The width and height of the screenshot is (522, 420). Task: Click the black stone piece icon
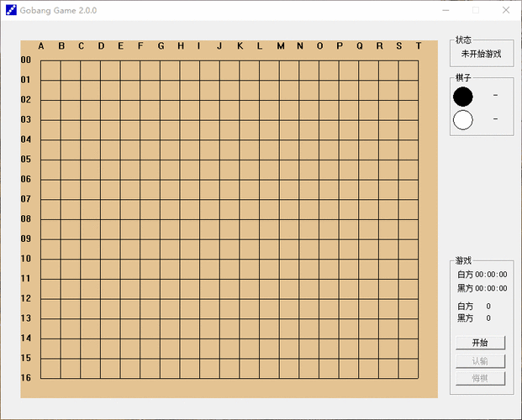click(x=463, y=97)
